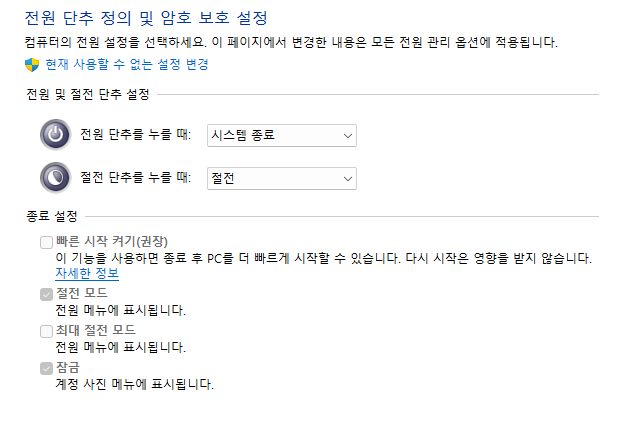636x423 pixels.
Task: Click the 현재 사용할 수 없는 설정 변경 link
Action: (126, 64)
